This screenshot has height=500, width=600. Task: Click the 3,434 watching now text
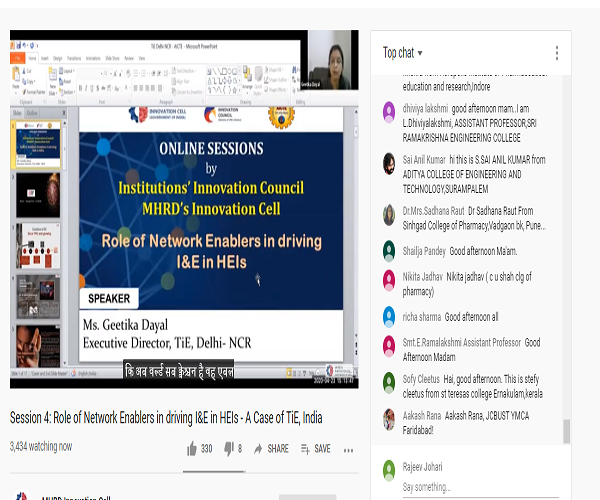41,446
